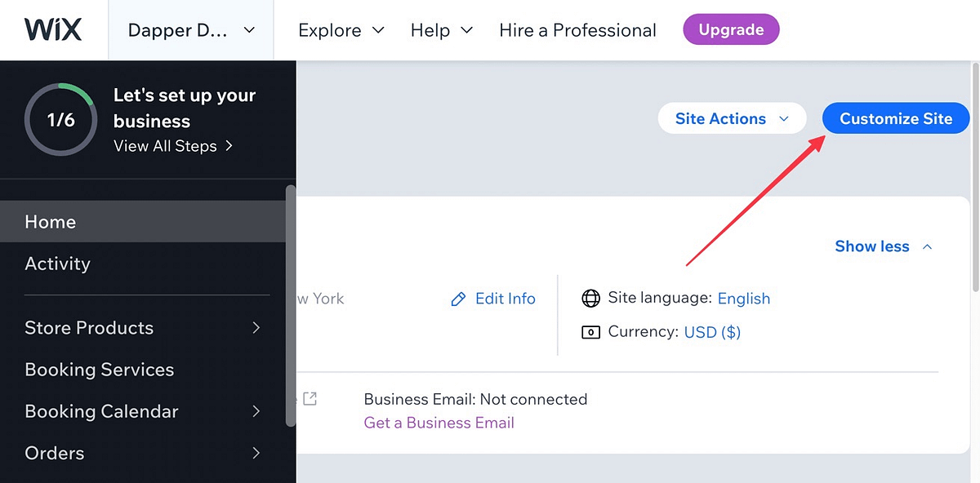Expand the Store Products submenu
Viewport: 980px width, 483px height.
[255, 328]
